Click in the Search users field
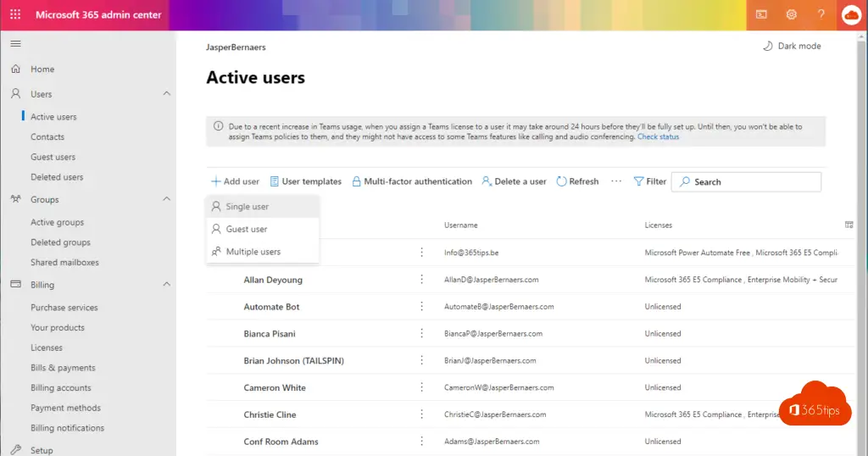 pos(746,181)
